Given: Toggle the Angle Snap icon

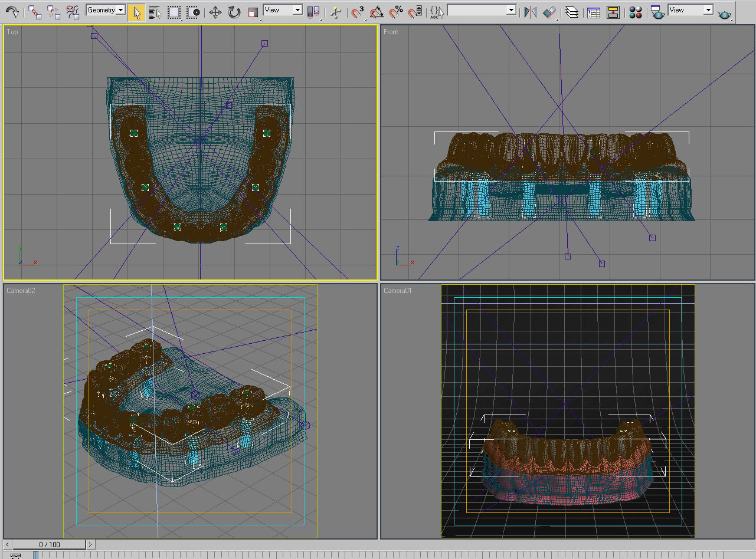Looking at the screenshot, I should point(377,12).
